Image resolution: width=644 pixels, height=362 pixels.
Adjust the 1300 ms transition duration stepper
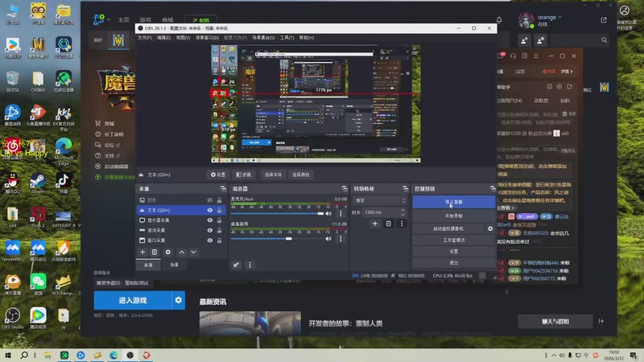402,212
